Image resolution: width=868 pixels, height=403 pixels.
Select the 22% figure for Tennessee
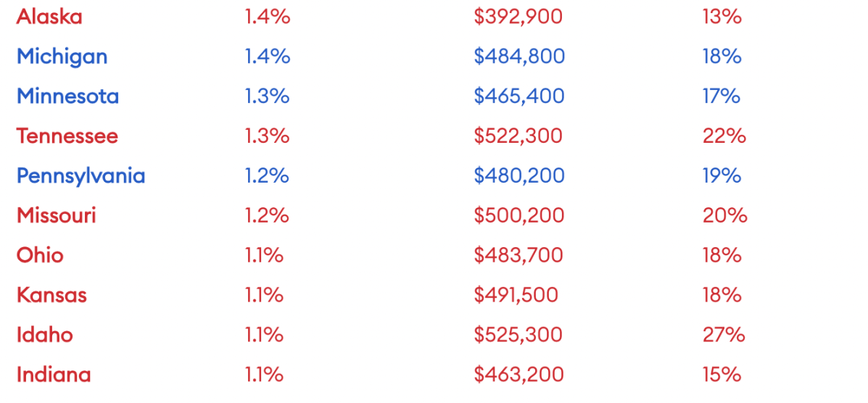click(x=724, y=136)
